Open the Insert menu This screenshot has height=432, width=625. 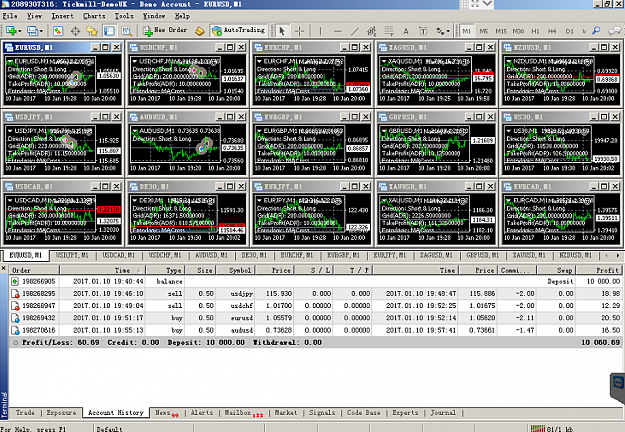click(62, 16)
